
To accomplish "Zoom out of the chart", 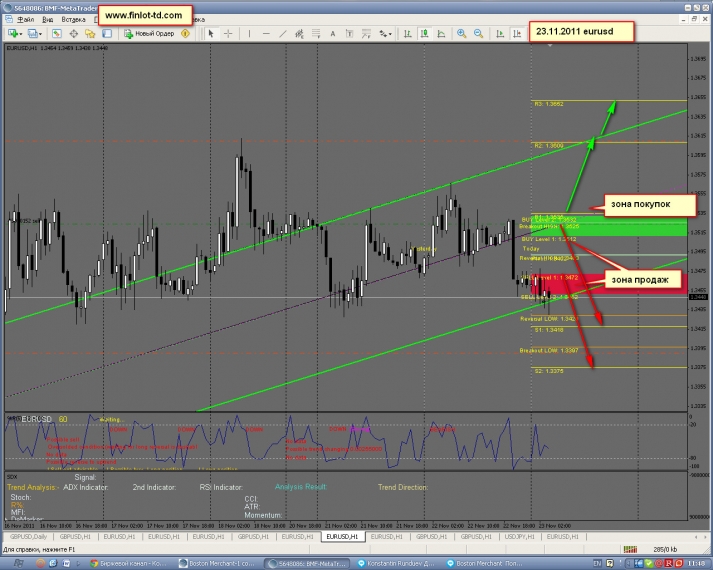I will click(478, 33).
